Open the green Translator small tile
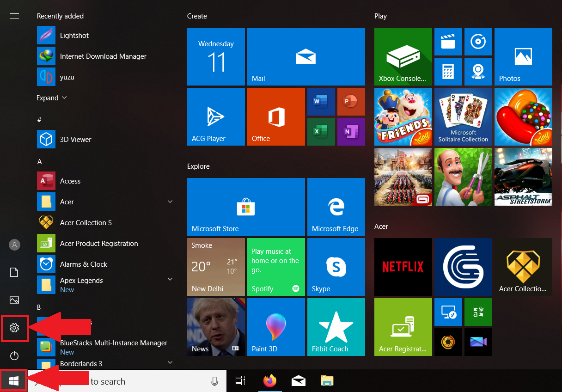Image resolution: width=562 pixels, height=392 pixels. click(478, 312)
